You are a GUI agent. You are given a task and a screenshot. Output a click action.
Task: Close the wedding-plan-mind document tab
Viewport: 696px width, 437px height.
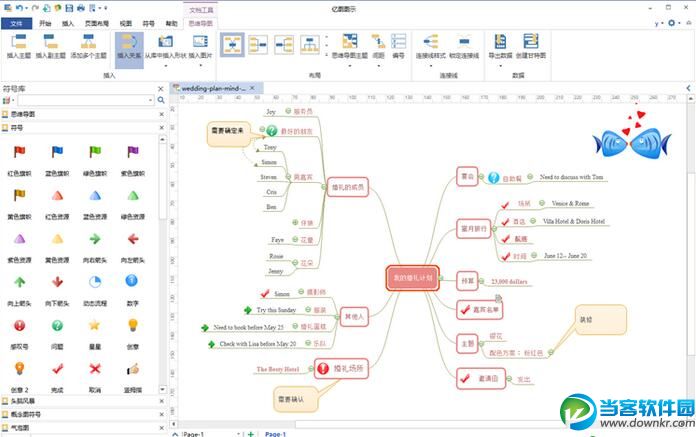click(252, 88)
